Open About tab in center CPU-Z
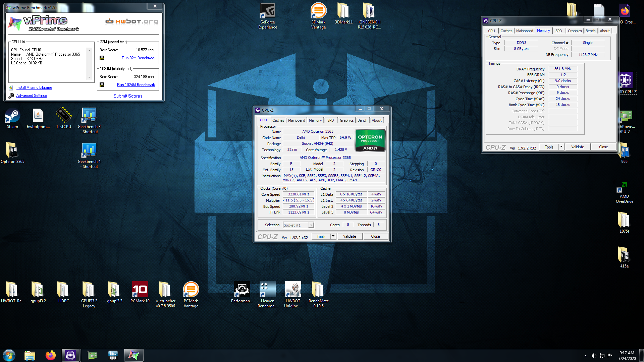644x362 pixels. click(376, 120)
